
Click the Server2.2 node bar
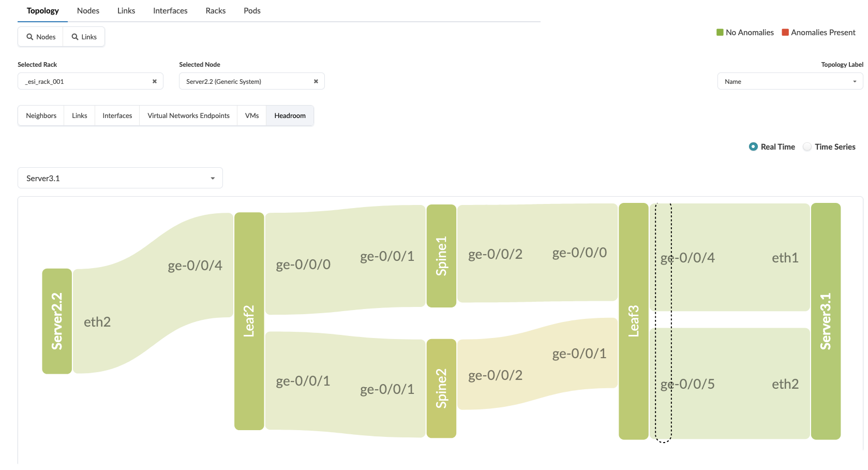(x=57, y=321)
